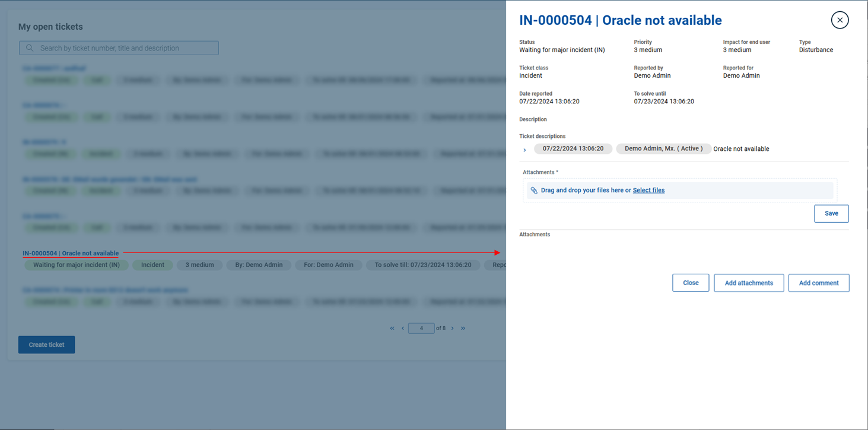Focus the ticket search field
The image size is (868, 430).
point(119,48)
